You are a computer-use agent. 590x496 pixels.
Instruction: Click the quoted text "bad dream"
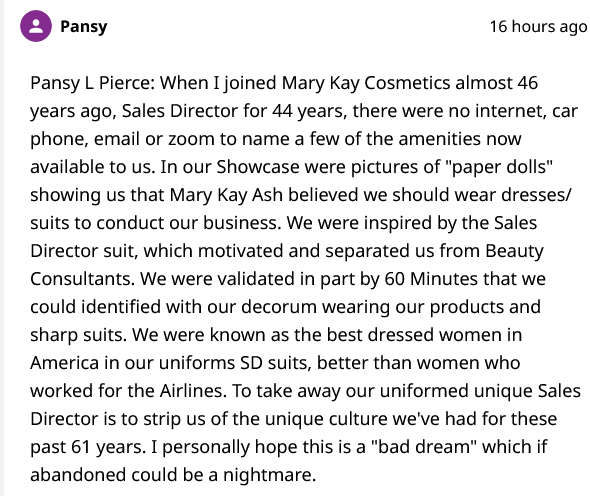pos(424,447)
